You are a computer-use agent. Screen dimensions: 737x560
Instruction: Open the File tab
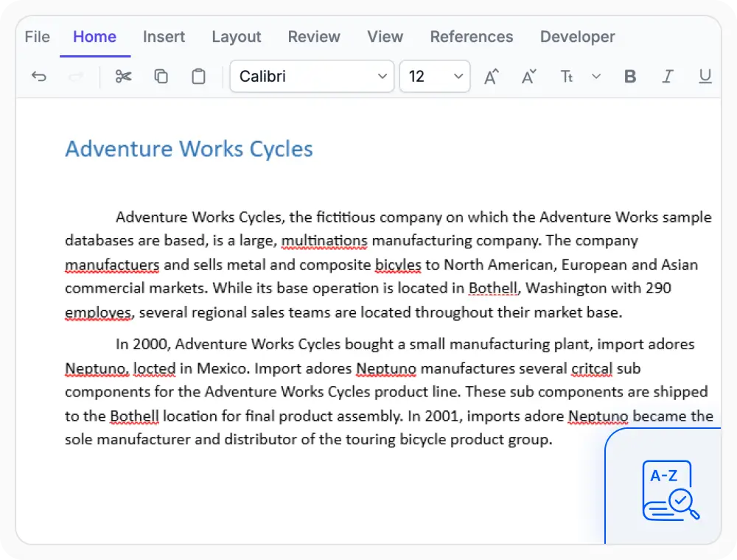coord(37,37)
